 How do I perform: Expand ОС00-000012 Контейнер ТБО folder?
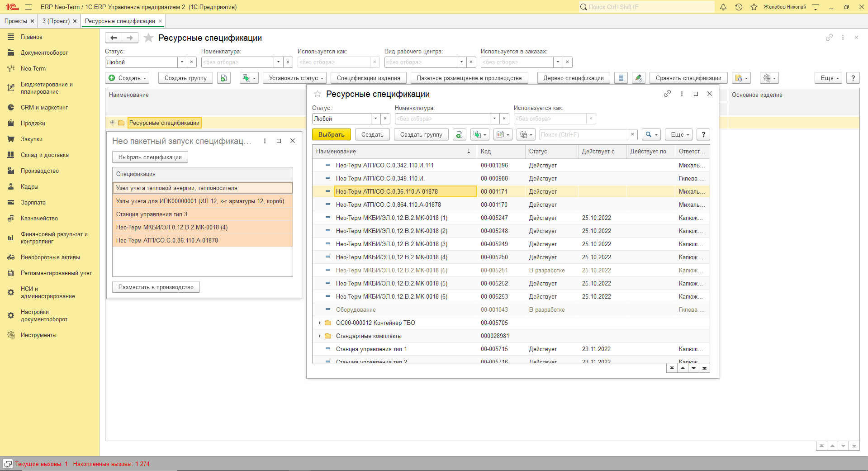319,323
